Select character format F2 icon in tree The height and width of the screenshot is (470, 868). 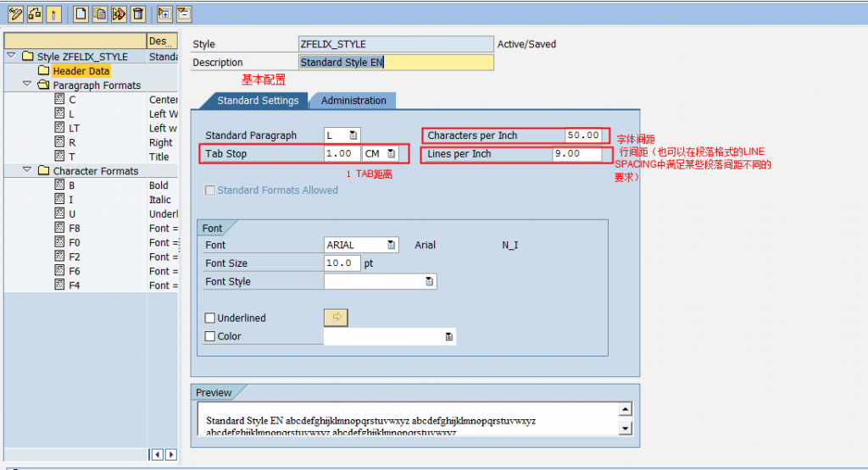(60, 257)
